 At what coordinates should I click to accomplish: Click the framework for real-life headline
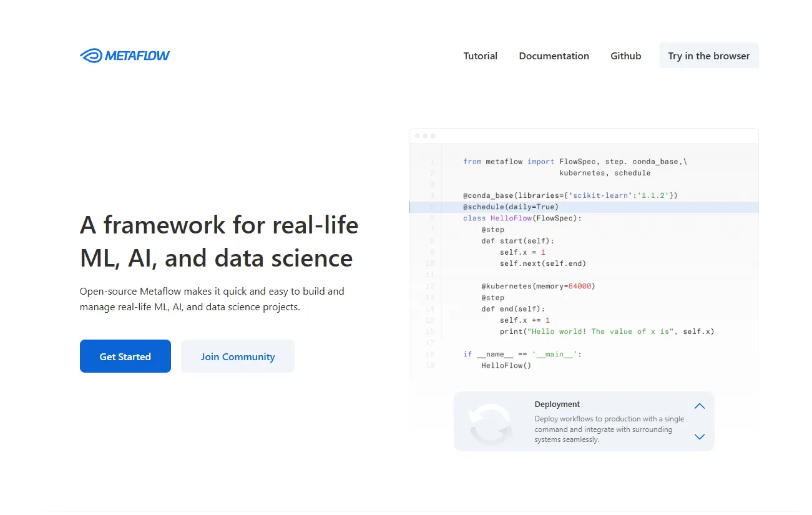click(x=219, y=241)
